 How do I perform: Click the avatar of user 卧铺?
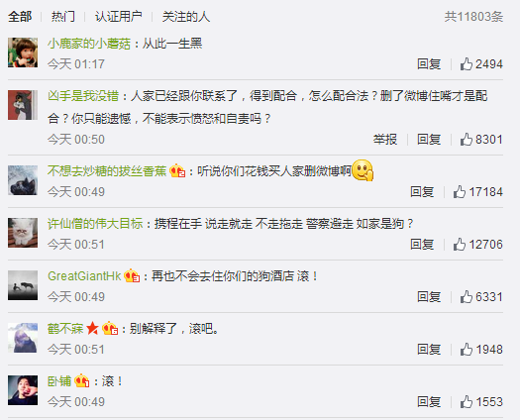[23, 390]
